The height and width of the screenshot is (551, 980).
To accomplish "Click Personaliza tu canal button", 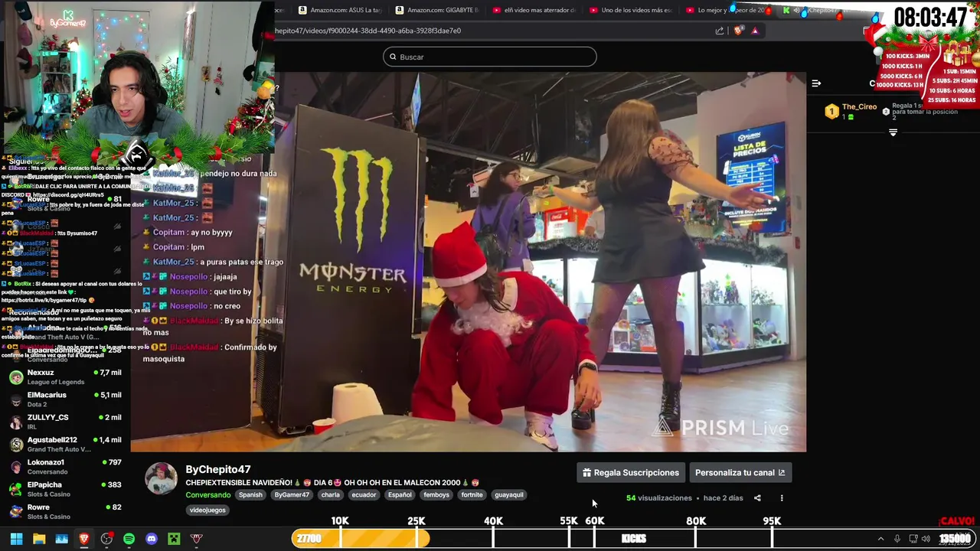I will (740, 473).
